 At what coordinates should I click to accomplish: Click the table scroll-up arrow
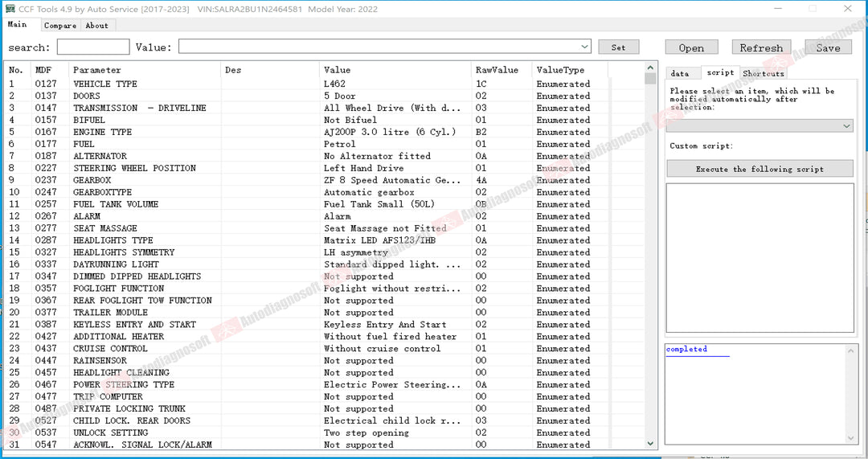click(x=650, y=68)
